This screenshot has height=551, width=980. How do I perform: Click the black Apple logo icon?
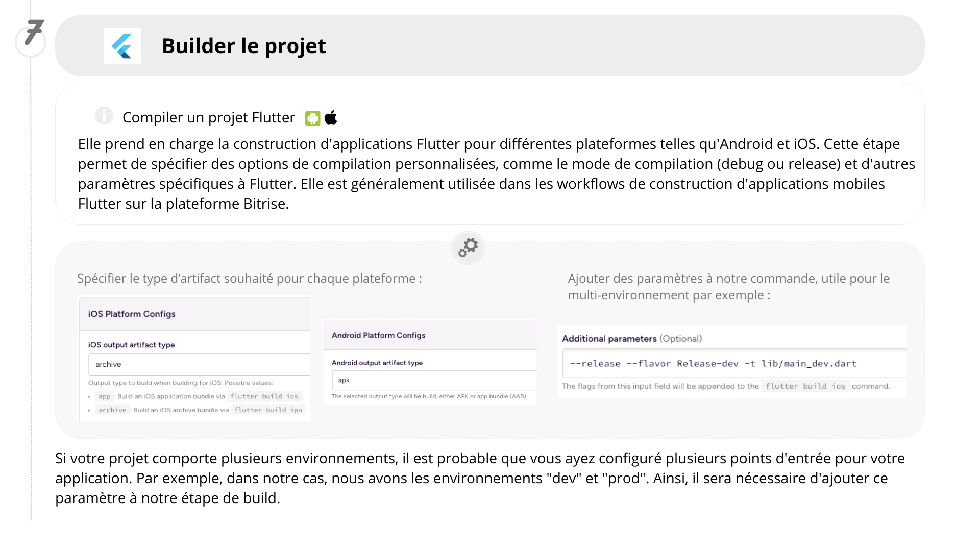[331, 118]
